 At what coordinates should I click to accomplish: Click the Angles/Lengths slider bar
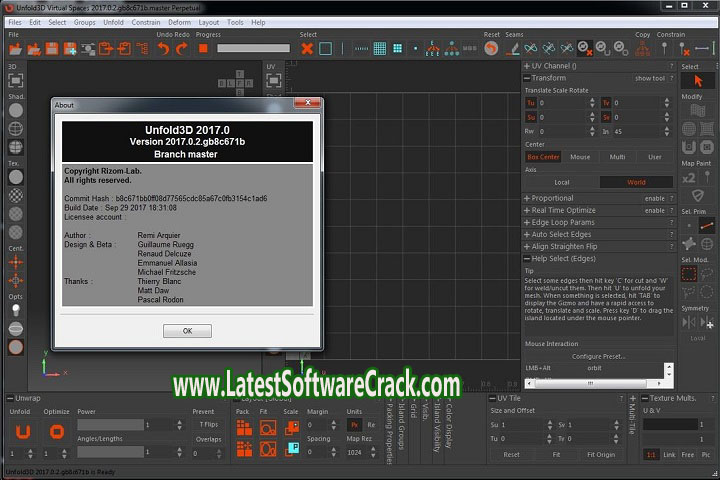110,452
